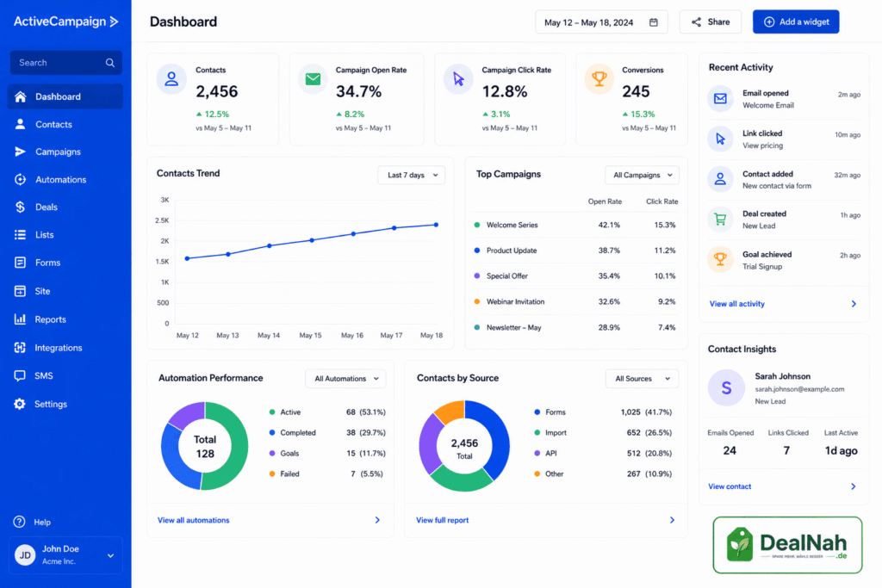Image resolution: width=882 pixels, height=588 pixels.
Task: Click the green Welcome Series color dot
Action: coord(477,225)
